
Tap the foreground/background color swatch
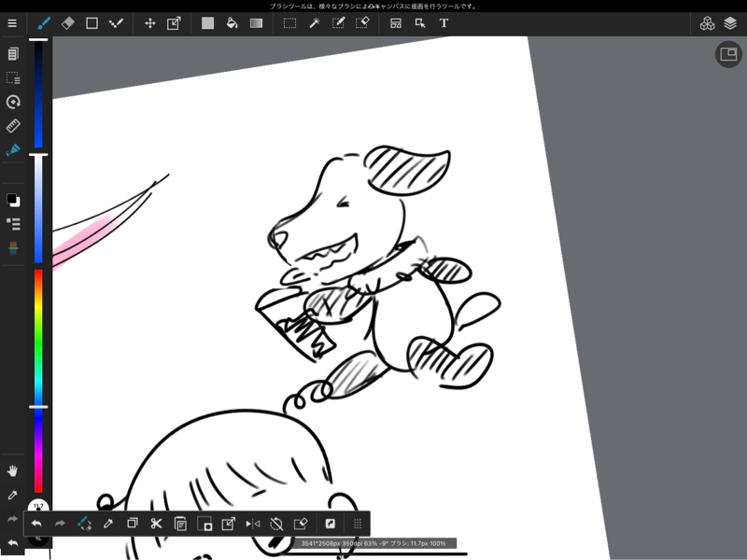tap(13, 200)
